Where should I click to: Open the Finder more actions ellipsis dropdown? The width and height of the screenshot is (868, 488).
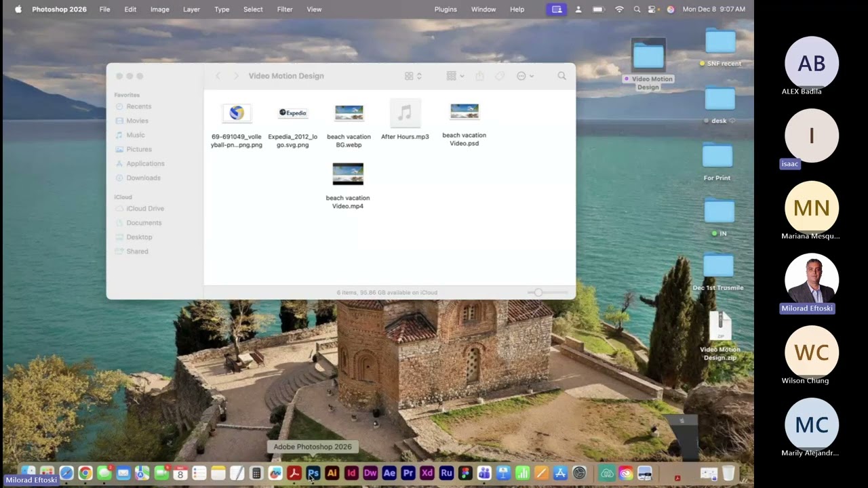point(525,76)
